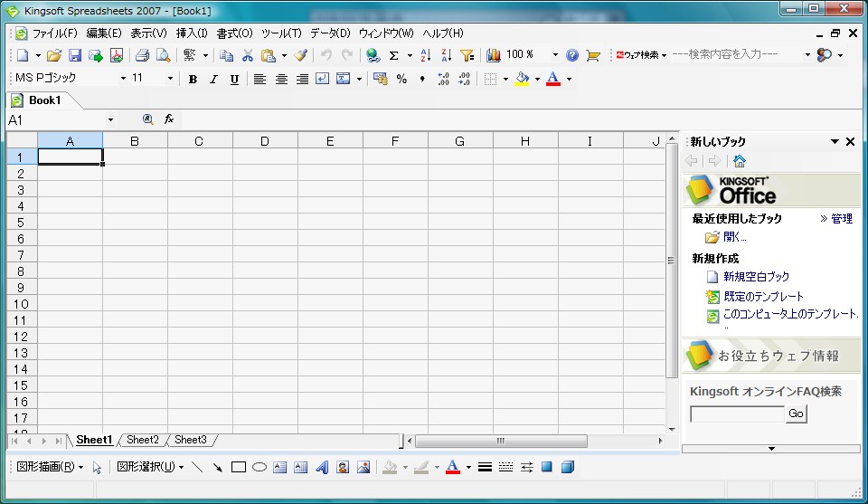868x504 pixels.
Task: Open このコンピュータ上のテンプレート link
Action: click(x=790, y=314)
